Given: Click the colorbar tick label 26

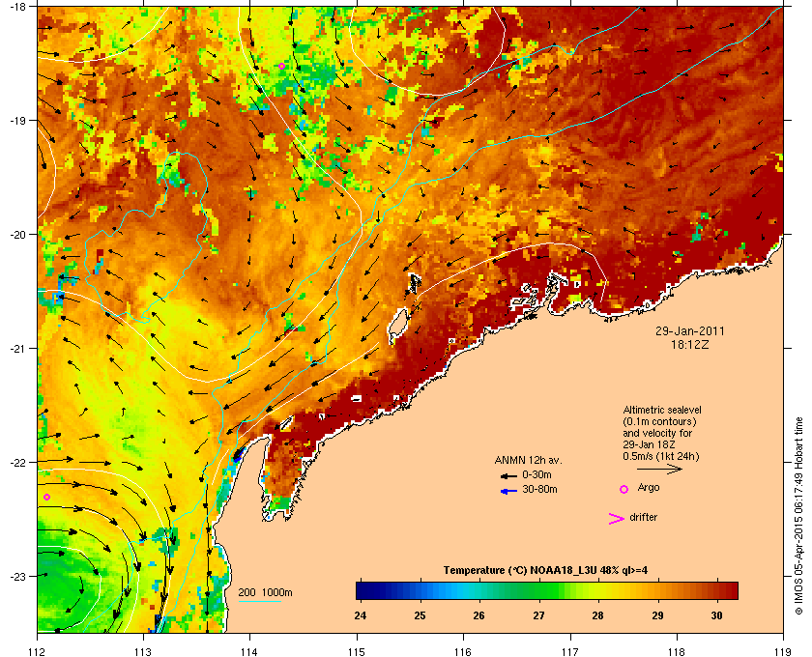Looking at the screenshot, I should (479, 615).
